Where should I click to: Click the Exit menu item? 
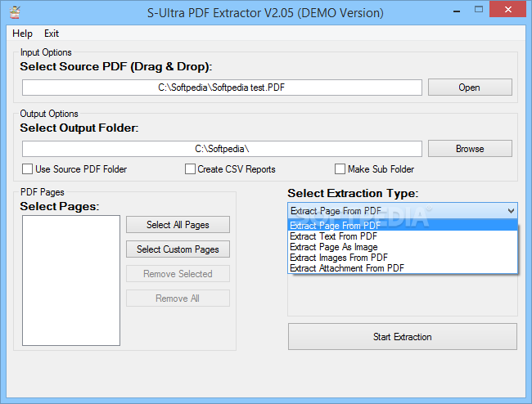click(x=52, y=34)
